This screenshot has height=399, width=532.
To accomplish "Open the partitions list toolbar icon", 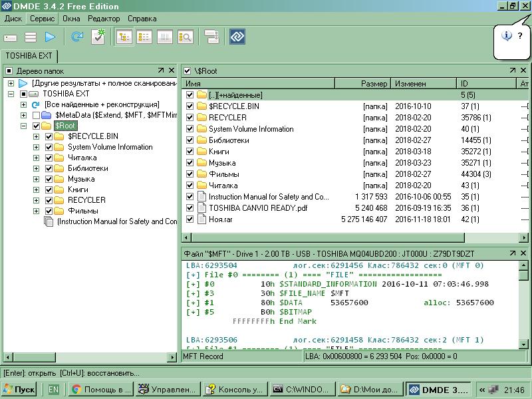I will (31, 37).
